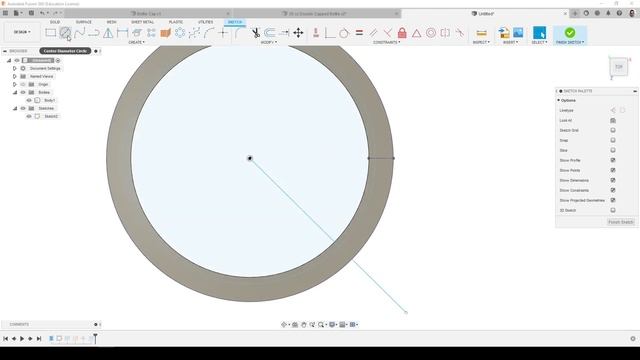
Task: Toggle visibility of the Bodies folder
Action: (x=23, y=92)
